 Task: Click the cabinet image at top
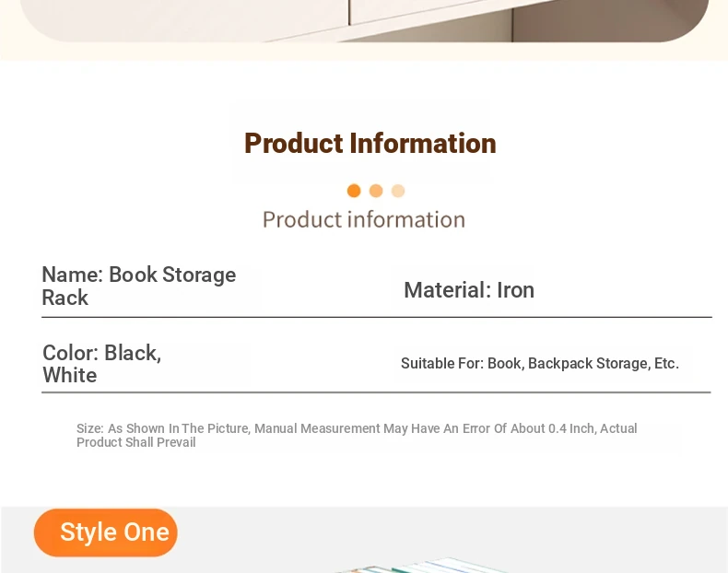pyautogui.click(x=365, y=21)
